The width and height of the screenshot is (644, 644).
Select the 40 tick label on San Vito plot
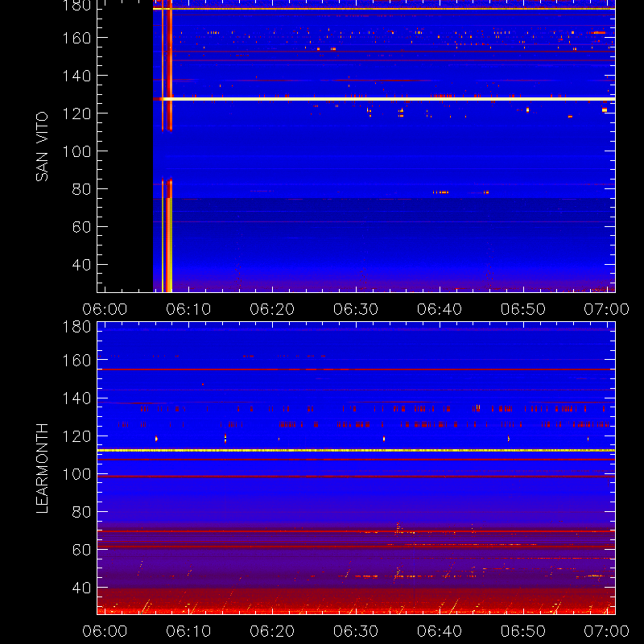click(x=81, y=265)
